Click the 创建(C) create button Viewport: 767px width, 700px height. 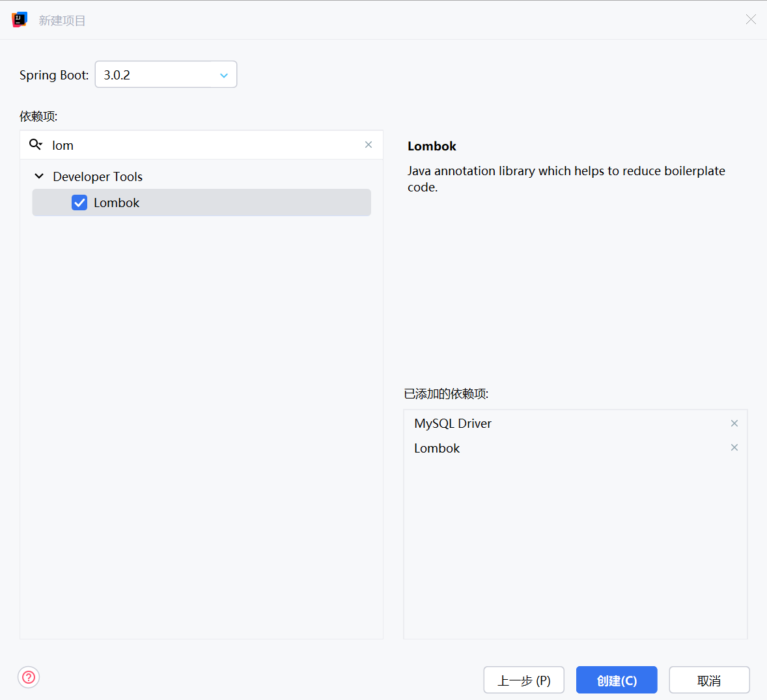pyautogui.click(x=617, y=680)
